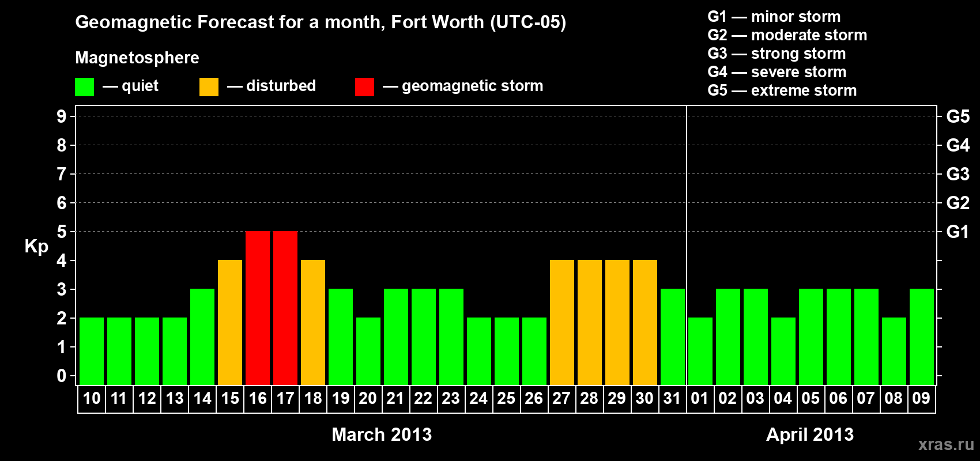Click the date label 05
Image resolution: width=980 pixels, height=461 pixels.
pos(811,398)
